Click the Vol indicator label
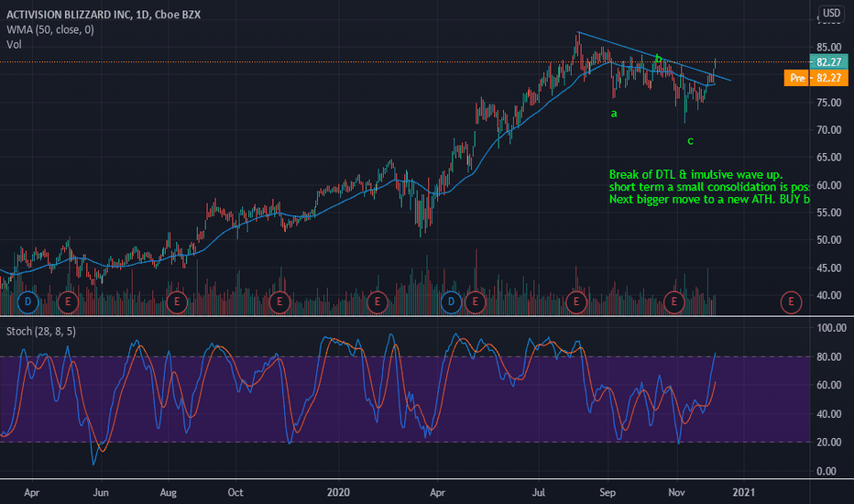Image resolution: width=854 pixels, height=504 pixels. (x=14, y=45)
